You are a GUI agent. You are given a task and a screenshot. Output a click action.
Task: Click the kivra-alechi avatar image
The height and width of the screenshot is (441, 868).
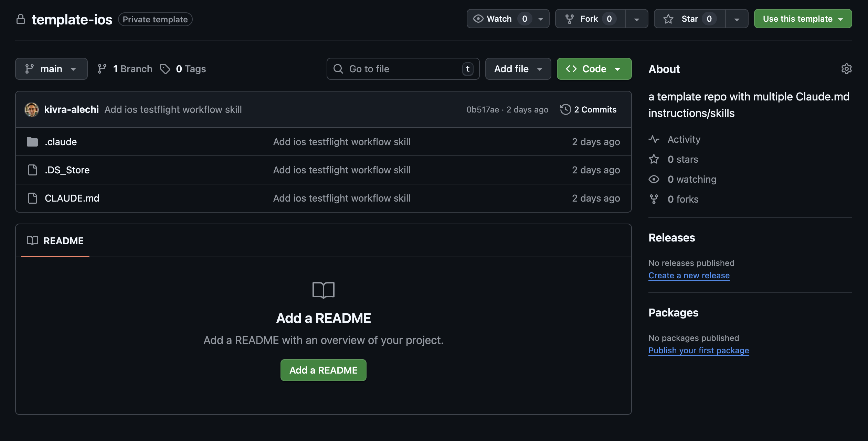coord(32,109)
